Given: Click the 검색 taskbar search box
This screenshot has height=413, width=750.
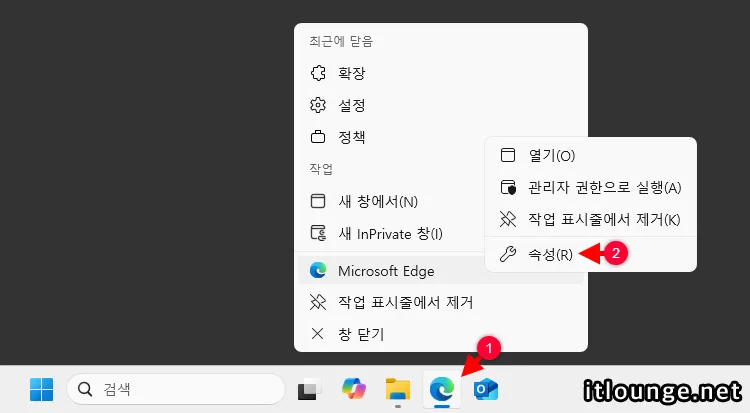Looking at the screenshot, I should click(176, 390).
